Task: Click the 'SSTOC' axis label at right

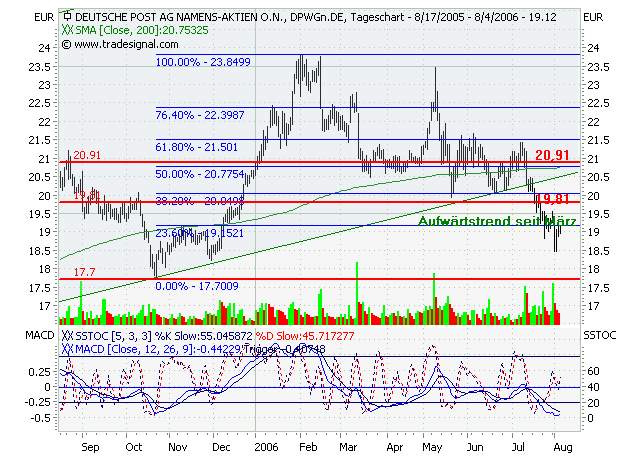Action: pyautogui.click(x=599, y=335)
